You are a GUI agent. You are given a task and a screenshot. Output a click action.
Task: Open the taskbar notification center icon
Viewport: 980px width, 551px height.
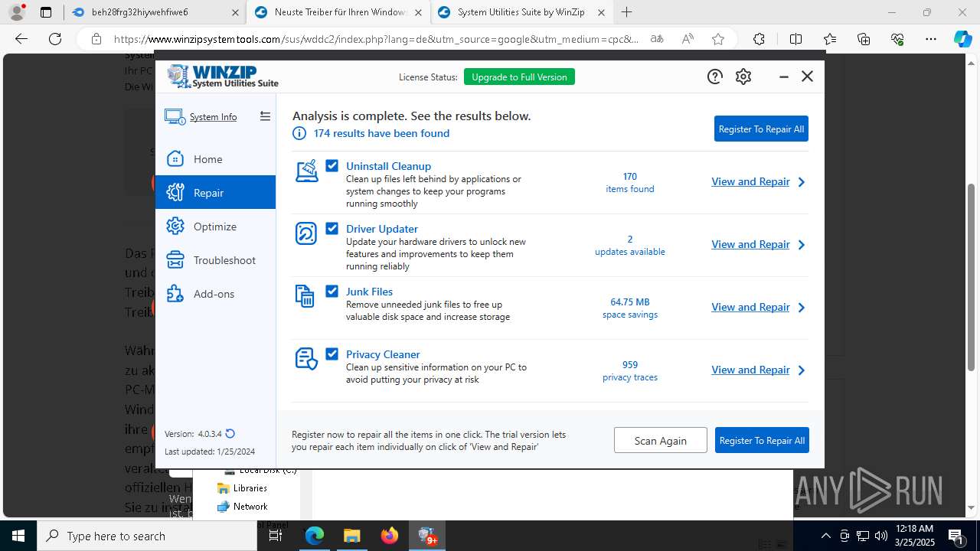[x=955, y=536]
